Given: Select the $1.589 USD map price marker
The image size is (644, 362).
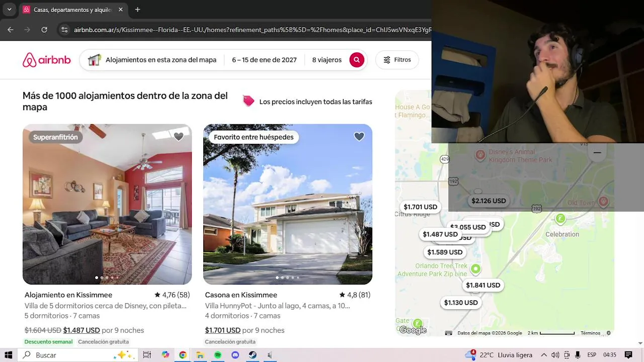Looking at the screenshot, I should 445,252.
